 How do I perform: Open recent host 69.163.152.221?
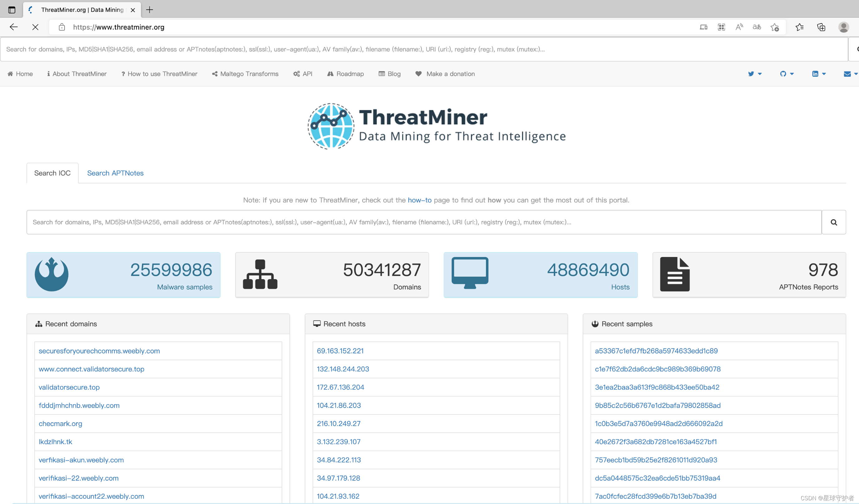pos(340,351)
